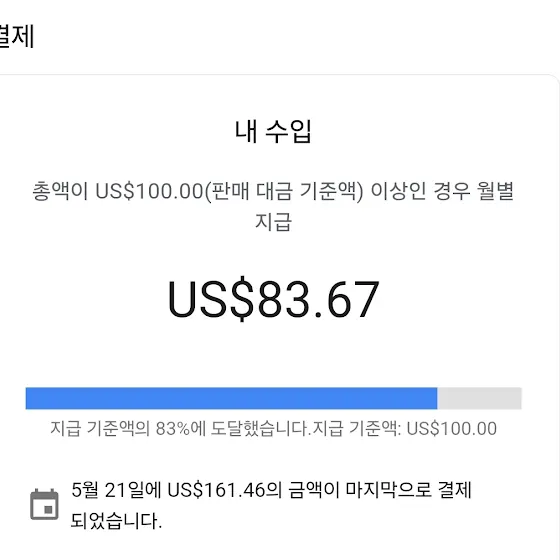The image size is (560, 560).
Task: Click the 총액이 word starting the description
Action: 60,191
